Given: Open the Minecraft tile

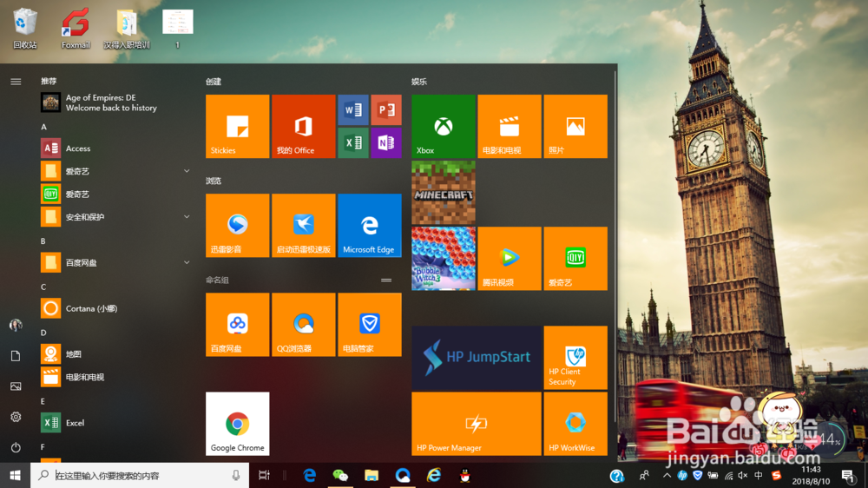Looking at the screenshot, I should (444, 192).
